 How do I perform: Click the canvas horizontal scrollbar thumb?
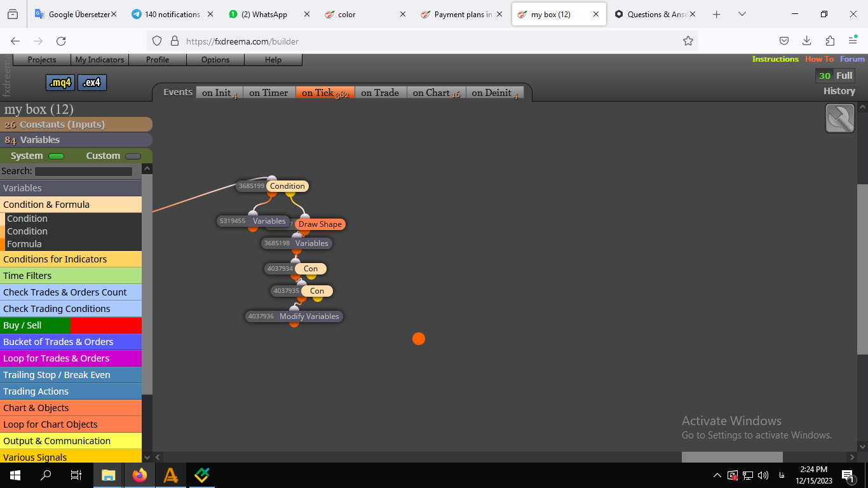point(732,457)
